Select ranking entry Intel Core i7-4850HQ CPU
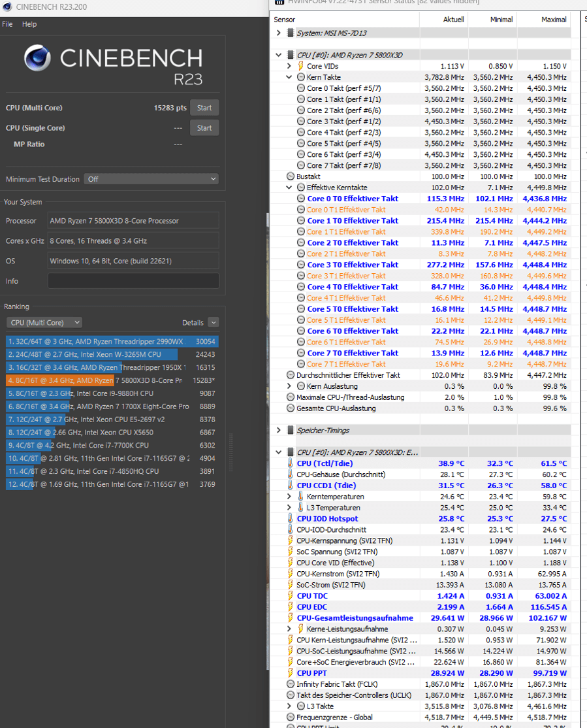 (112, 472)
